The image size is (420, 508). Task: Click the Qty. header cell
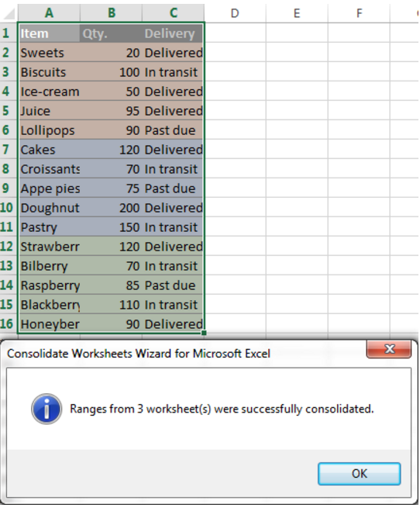111,33
